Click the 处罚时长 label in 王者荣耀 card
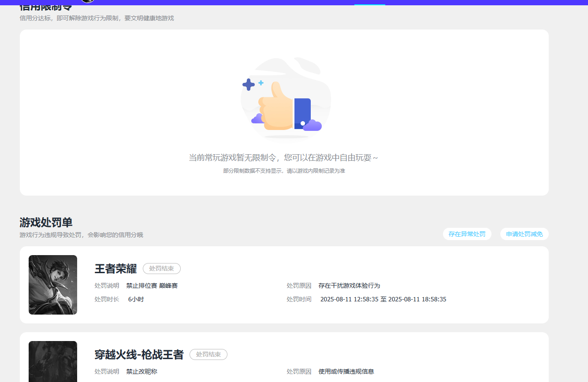588x382 pixels. coord(107,299)
